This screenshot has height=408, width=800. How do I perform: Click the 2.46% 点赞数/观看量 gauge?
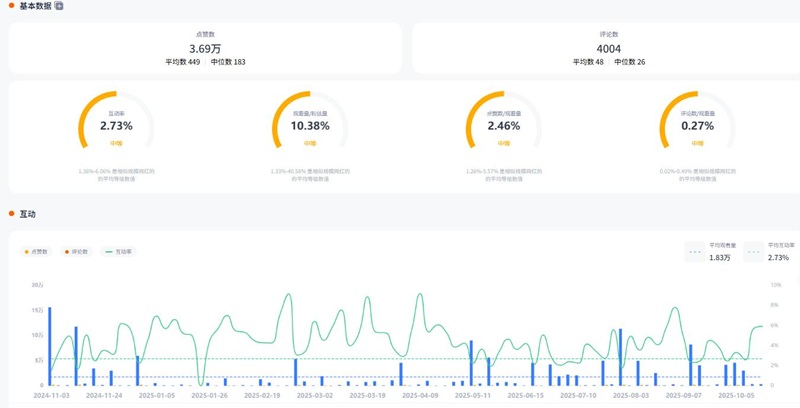[x=504, y=125]
